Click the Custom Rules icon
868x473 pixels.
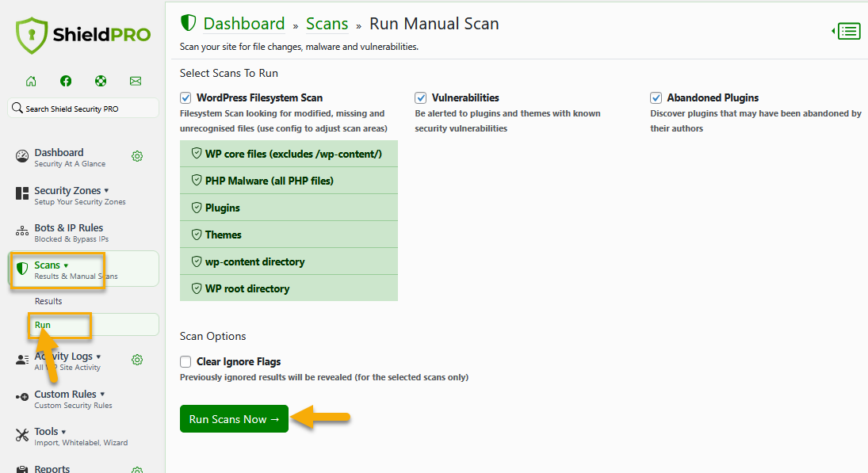(22, 397)
